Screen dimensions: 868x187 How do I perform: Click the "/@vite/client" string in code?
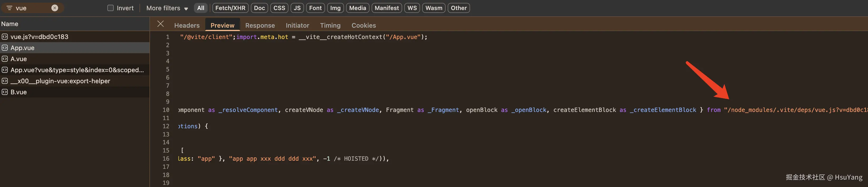coord(206,37)
